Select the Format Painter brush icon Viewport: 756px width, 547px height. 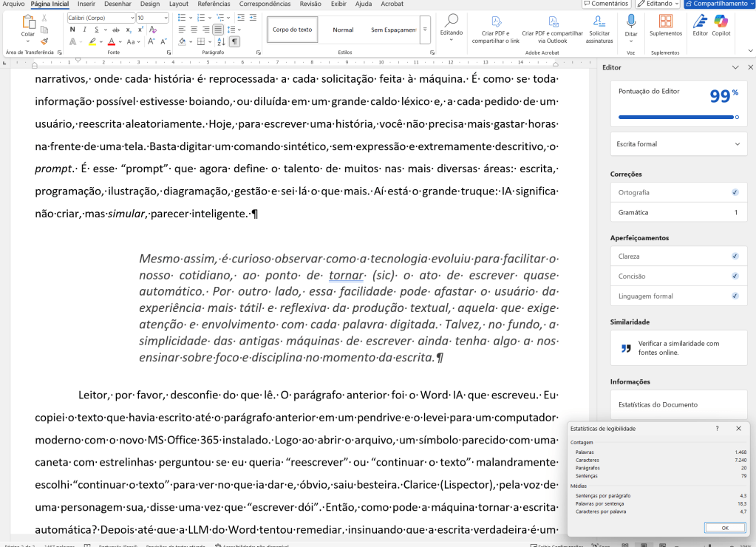pos(45,41)
